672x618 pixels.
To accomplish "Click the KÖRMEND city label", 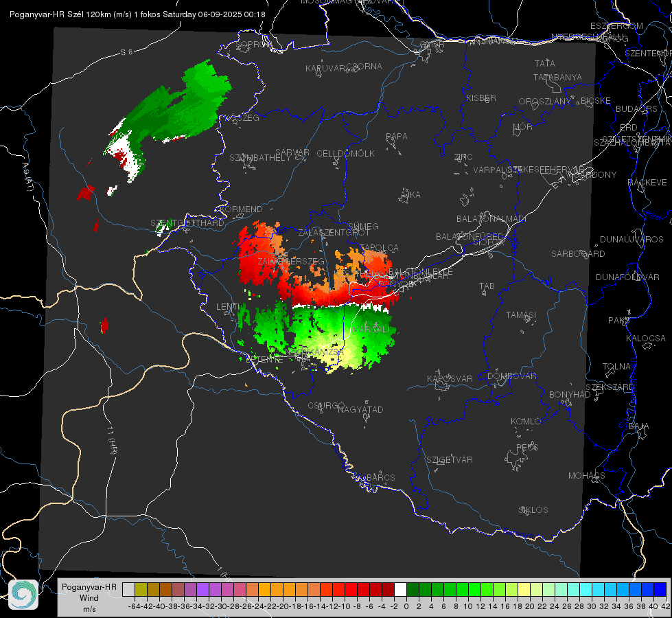I will 241,209.
